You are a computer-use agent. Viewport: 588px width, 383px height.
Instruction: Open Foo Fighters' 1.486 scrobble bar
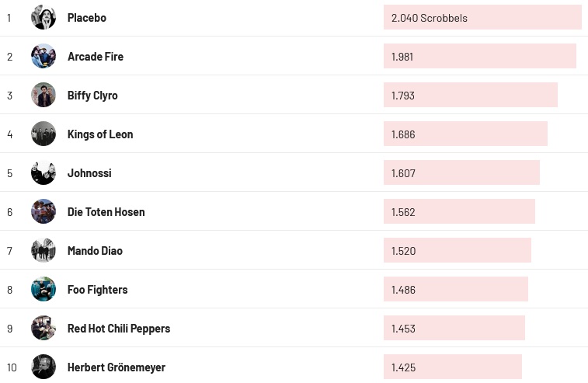pos(455,290)
